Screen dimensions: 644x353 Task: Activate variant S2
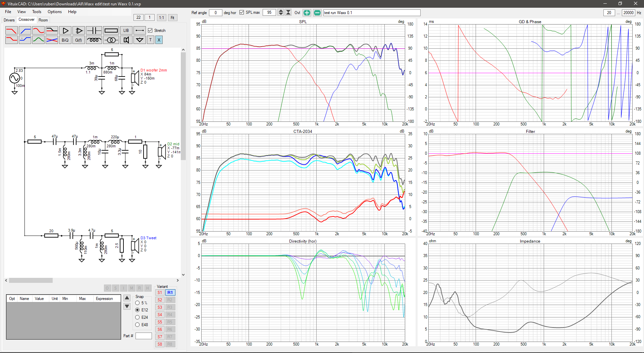click(x=160, y=300)
